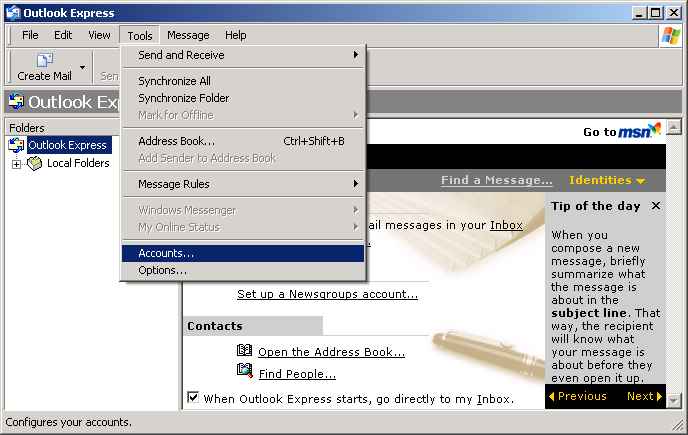
Task: Click the Windows logo in the menu bar corner
Action: pos(671,36)
